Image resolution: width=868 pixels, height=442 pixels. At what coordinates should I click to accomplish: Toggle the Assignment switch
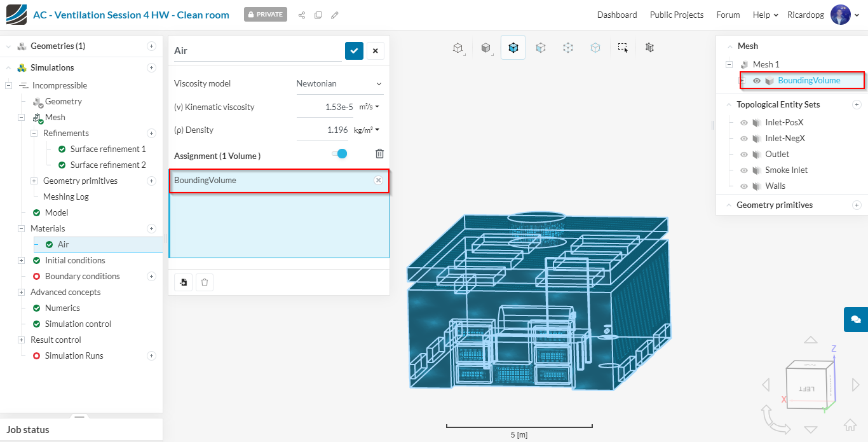pyautogui.click(x=340, y=153)
